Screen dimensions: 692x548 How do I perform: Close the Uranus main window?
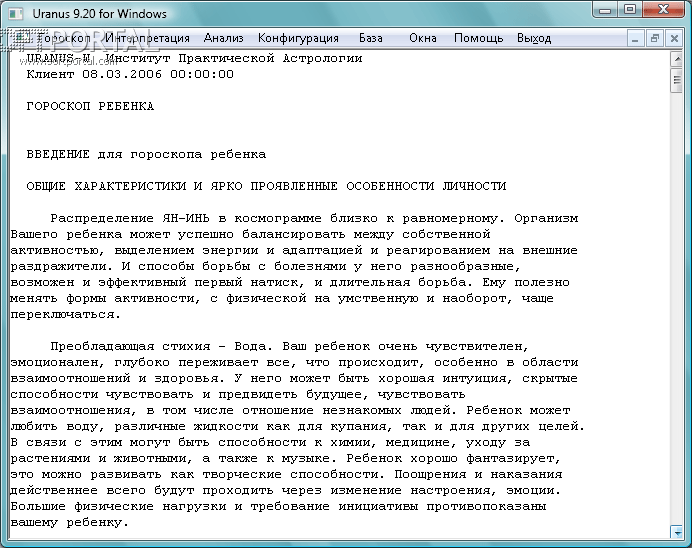coord(663,10)
